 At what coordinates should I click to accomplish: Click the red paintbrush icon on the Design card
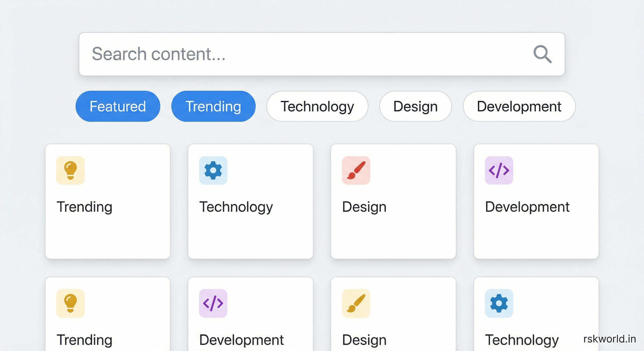(x=356, y=171)
